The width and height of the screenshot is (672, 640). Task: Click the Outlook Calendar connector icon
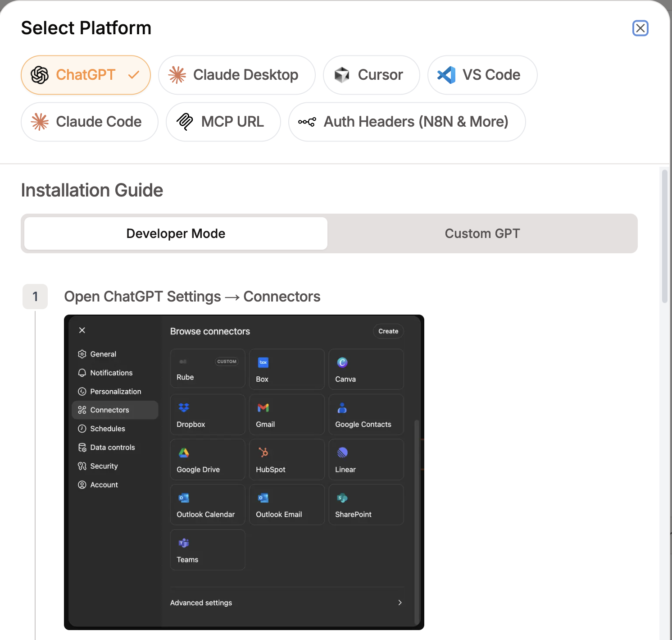tap(184, 498)
